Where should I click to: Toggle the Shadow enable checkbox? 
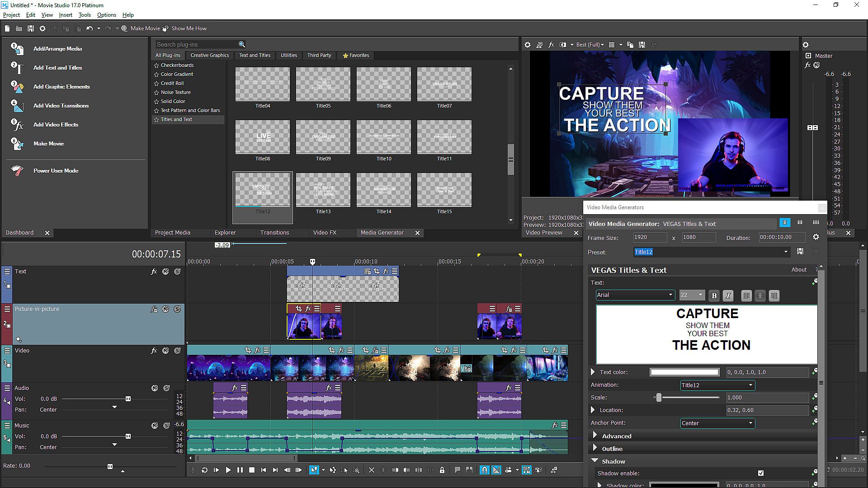[x=761, y=473]
